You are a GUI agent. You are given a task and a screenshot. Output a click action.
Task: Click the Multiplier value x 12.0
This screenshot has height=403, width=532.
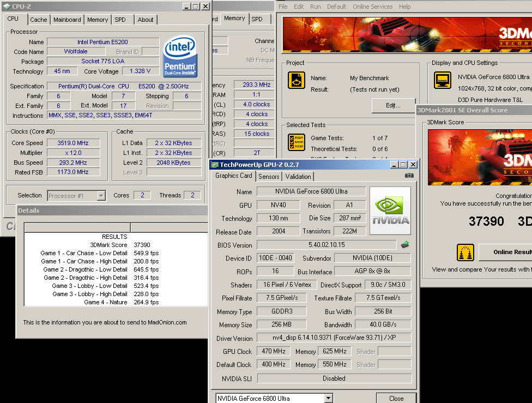(x=73, y=153)
